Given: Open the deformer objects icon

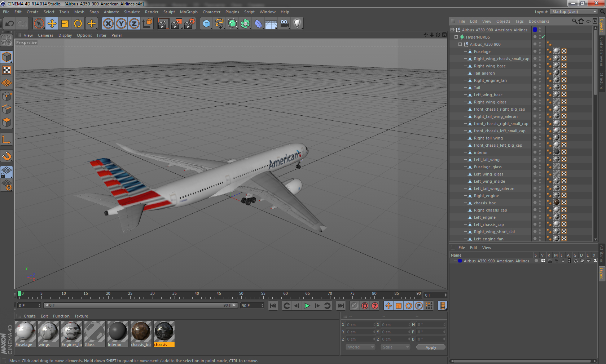Looking at the screenshot, I should tap(258, 24).
